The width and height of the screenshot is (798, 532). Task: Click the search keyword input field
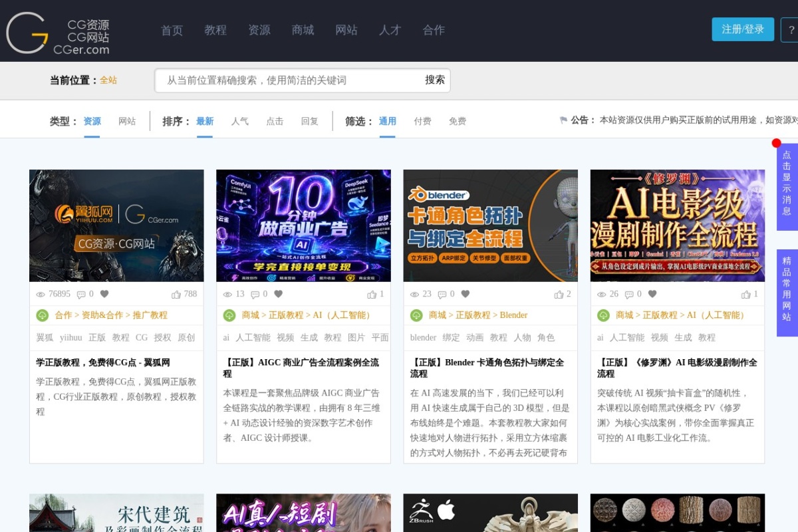(289, 80)
